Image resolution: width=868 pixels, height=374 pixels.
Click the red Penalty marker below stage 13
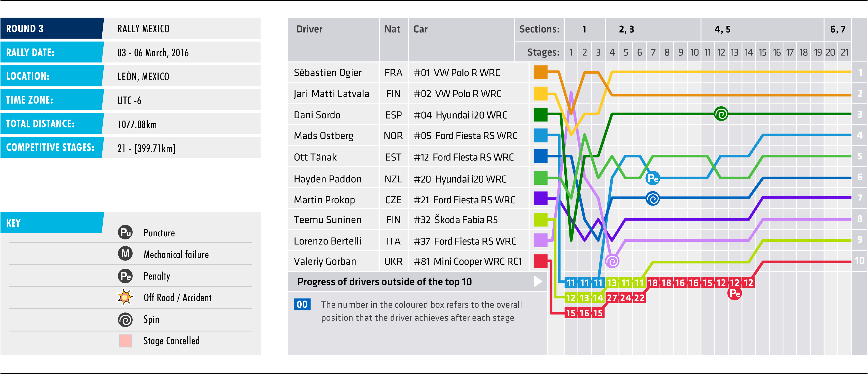pos(735,293)
